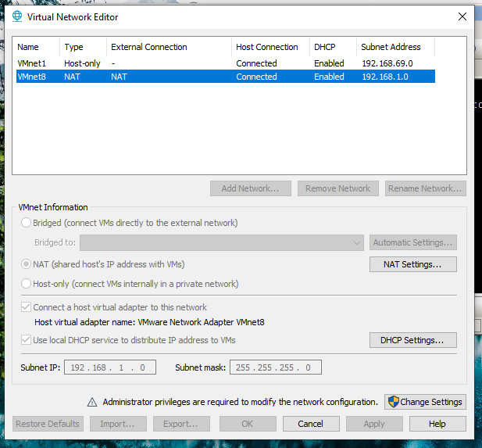Select the Host-only radio button
Image resolution: width=482 pixels, height=448 pixels.
pos(26,283)
